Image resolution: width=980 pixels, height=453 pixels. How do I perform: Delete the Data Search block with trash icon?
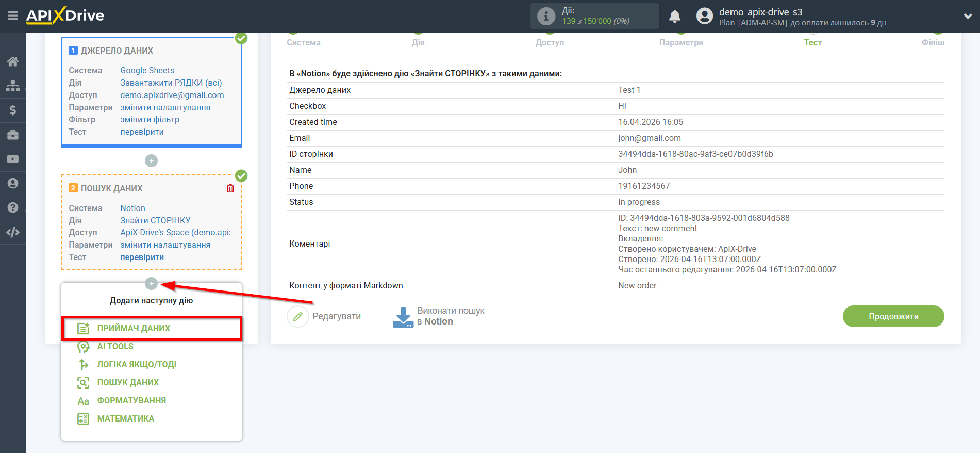pyautogui.click(x=230, y=188)
